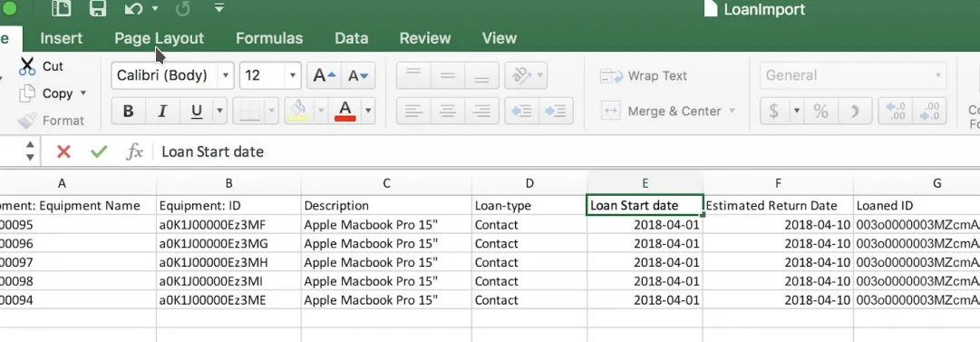This screenshot has height=342, width=980.
Task: Click the cell a0K1J00000Ez3ME
Action: 228,300
